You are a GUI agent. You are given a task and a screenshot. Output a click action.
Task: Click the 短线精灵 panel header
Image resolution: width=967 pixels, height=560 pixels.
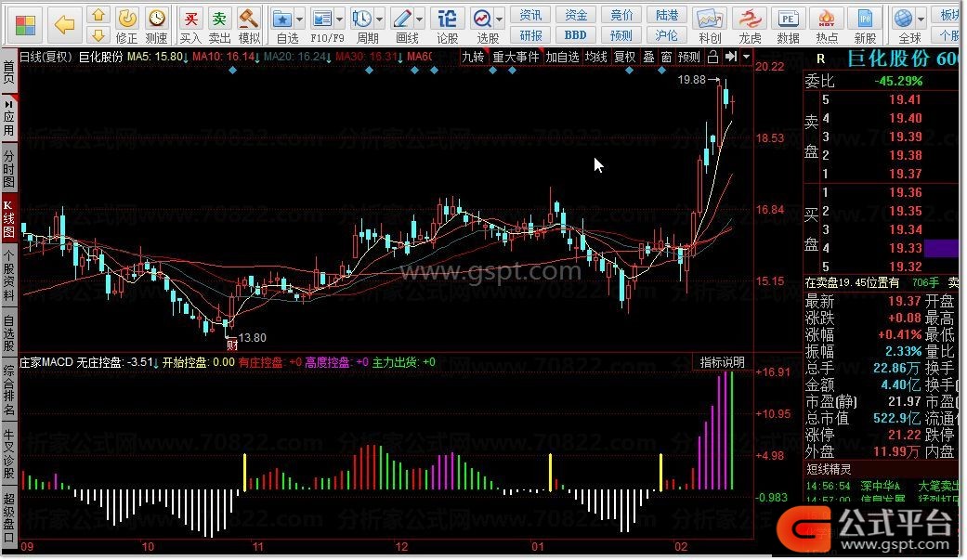829,469
